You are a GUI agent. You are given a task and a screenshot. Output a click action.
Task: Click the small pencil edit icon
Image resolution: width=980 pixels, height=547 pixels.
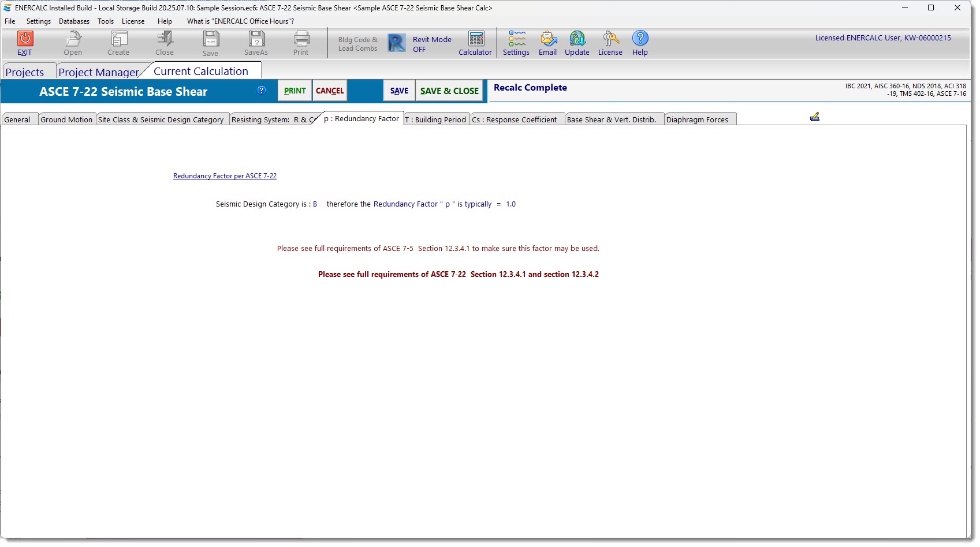click(815, 117)
